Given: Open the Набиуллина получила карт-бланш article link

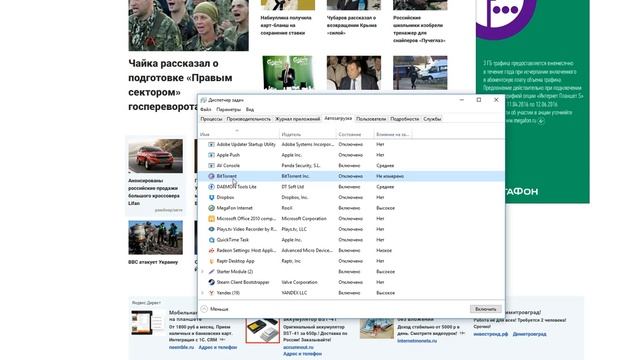Looking at the screenshot, I should [286, 25].
